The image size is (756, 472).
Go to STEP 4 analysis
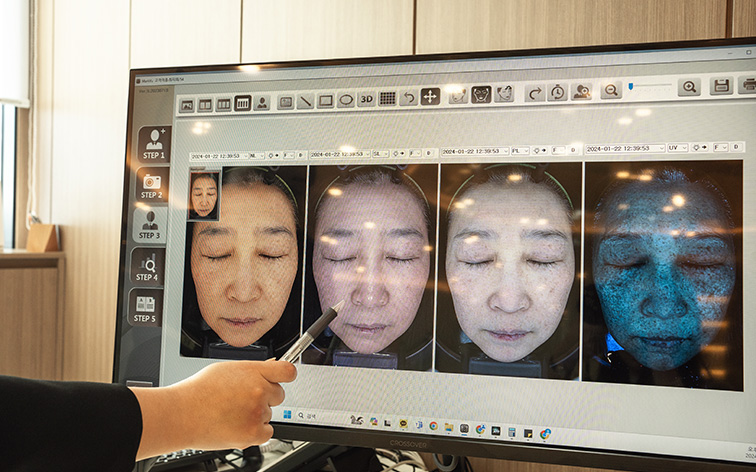[x=147, y=267]
